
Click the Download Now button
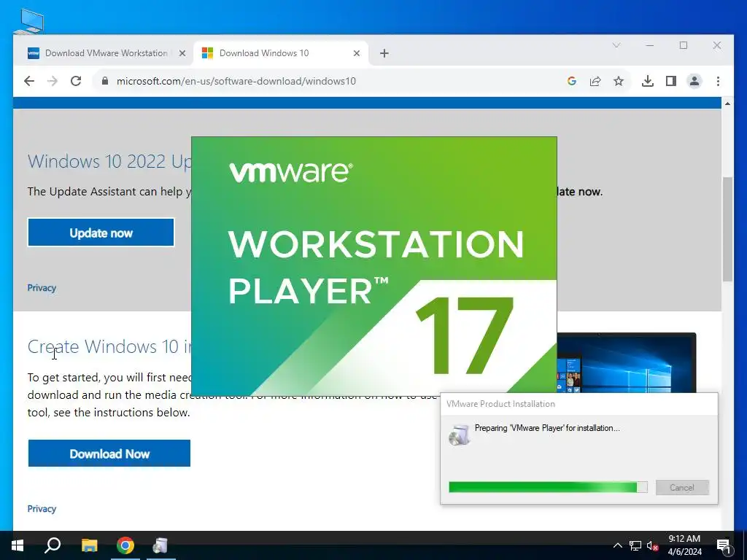click(109, 454)
